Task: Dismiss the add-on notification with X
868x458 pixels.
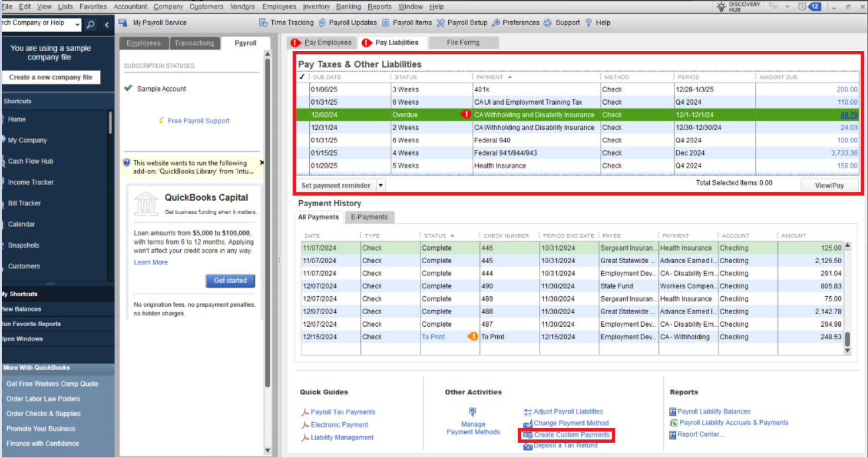Action: click(x=261, y=162)
